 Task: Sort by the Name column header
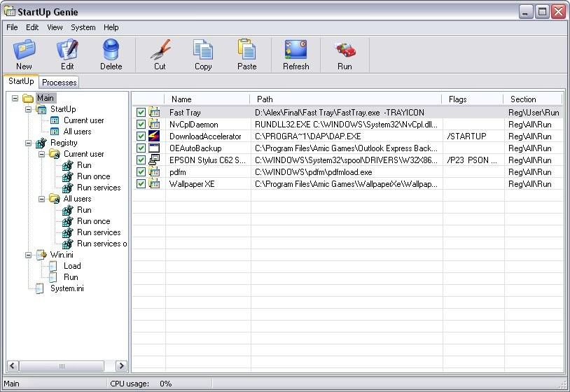(x=207, y=99)
